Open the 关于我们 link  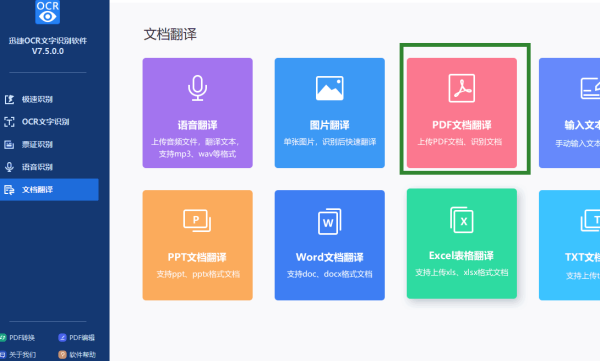pyautogui.click(x=18, y=355)
